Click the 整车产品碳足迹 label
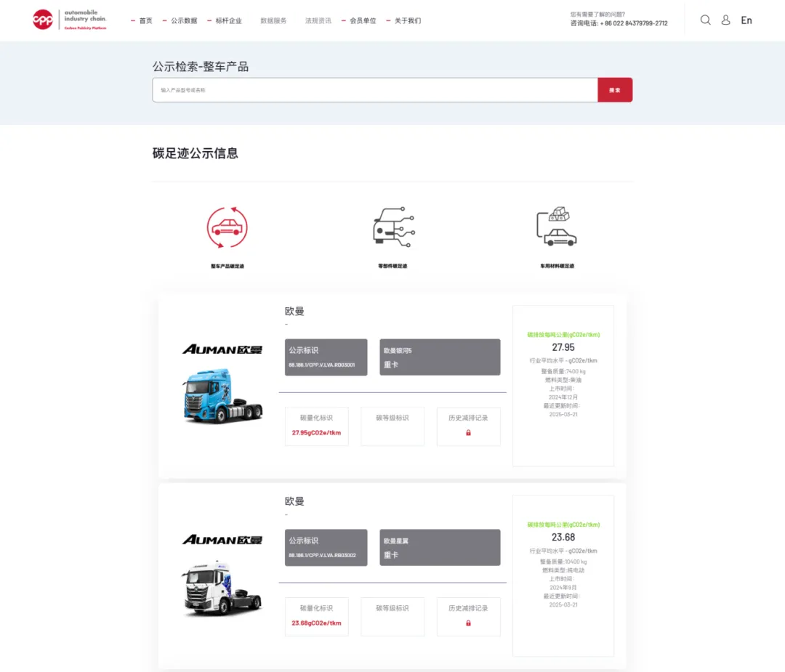This screenshot has width=785, height=672. point(228,266)
